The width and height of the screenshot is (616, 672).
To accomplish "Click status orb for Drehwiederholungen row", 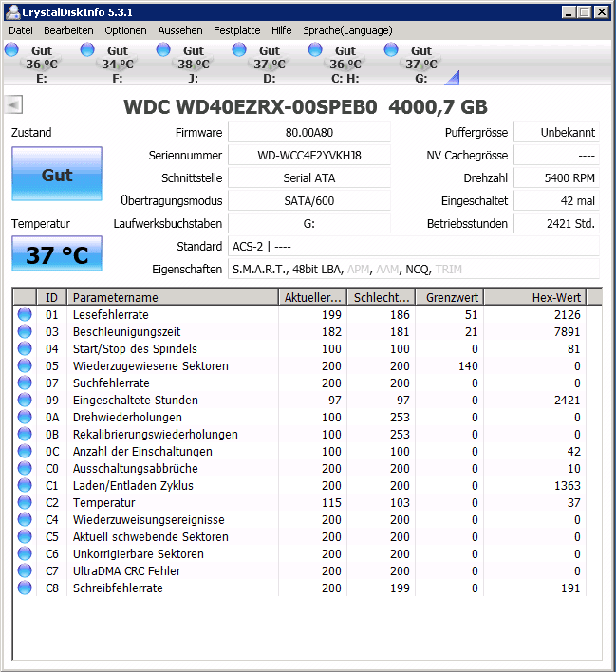I will [x=25, y=417].
